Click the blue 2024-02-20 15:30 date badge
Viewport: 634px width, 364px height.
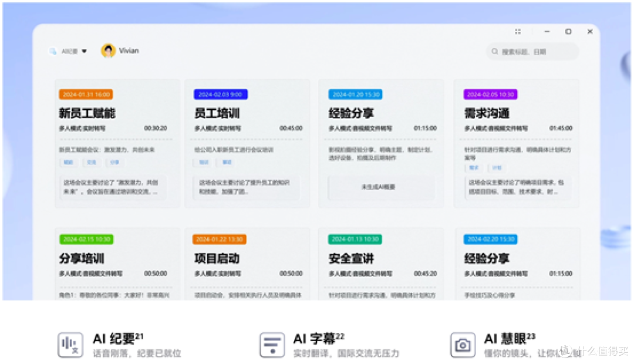tap(490, 239)
